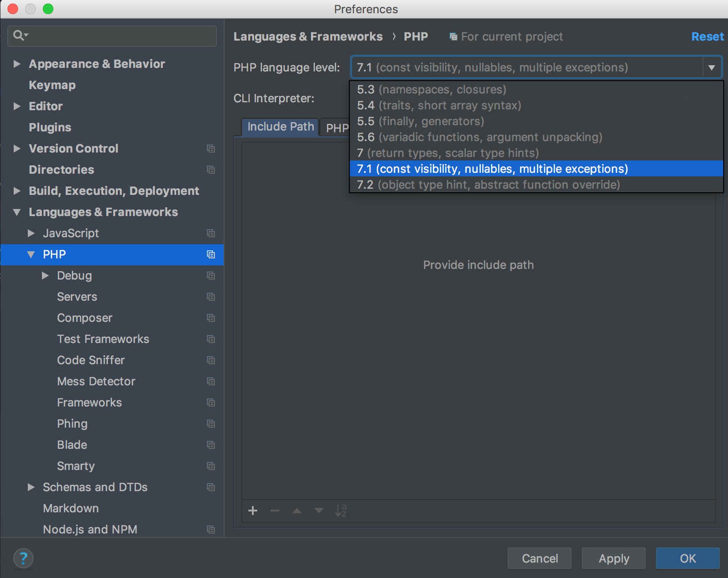Click the move up arrow icon
The height and width of the screenshot is (578, 728).
tap(297, 511)
